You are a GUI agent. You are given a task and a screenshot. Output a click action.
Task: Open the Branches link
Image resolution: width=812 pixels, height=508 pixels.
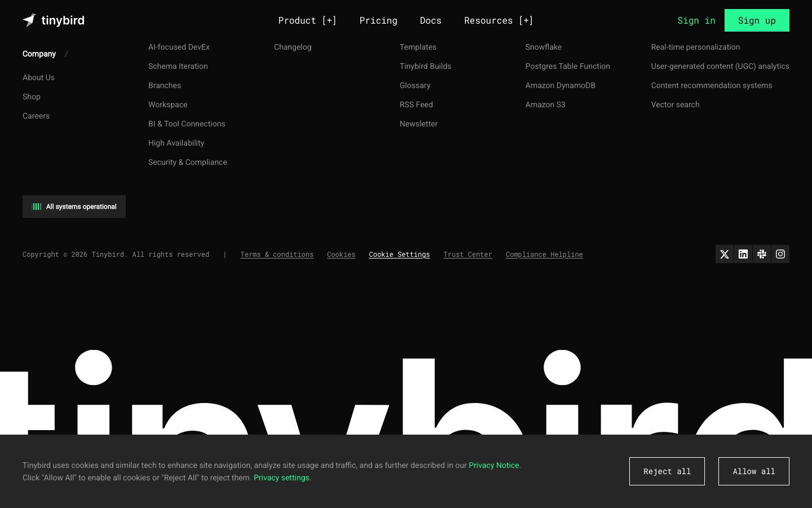click(x=165, y=85)
